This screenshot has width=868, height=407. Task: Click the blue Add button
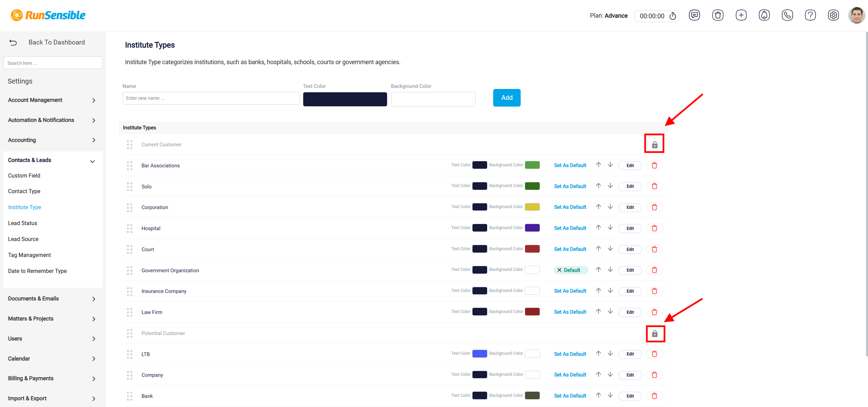click(x=506, y=98)
